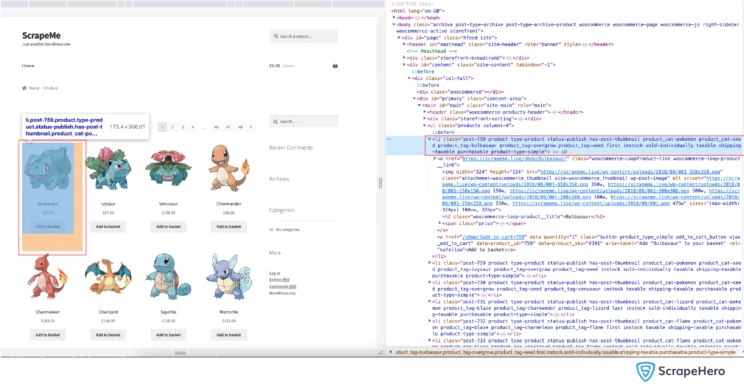This screenshot has height=391, width=744.
Task: Open the Wartortle product image
Action: point(229,277)
